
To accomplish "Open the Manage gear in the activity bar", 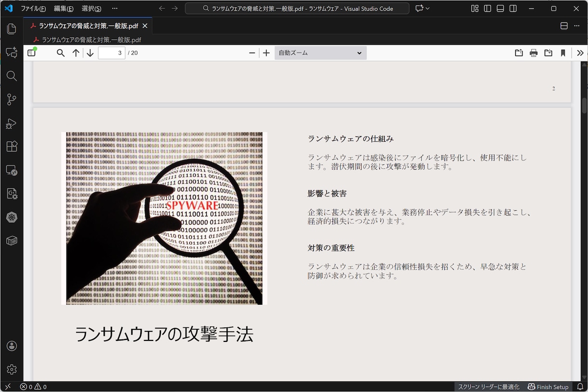I will tap(12, 369).
